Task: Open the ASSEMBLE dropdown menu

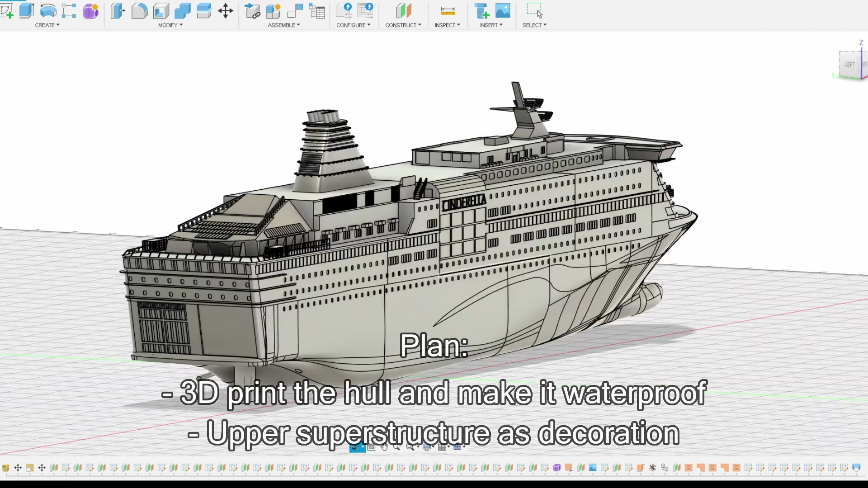Action: pyautogui.click(x=284, y=25)
